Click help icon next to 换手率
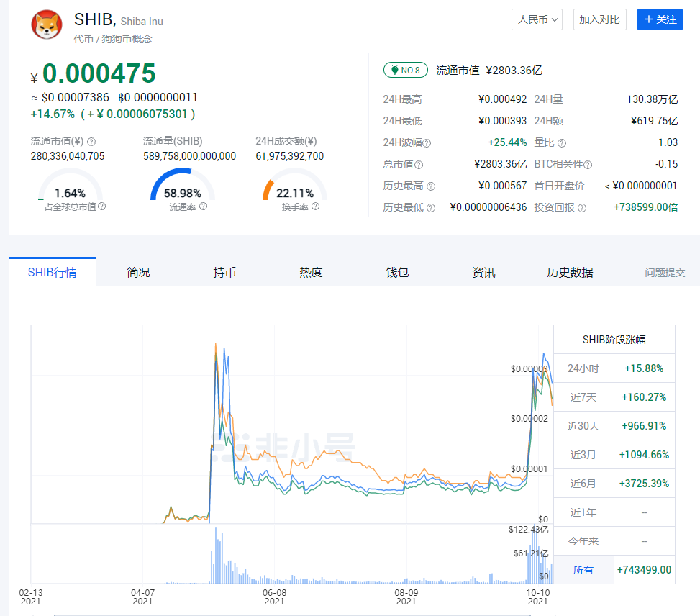The width and height of the screenshot is (700, 616). 315,207
